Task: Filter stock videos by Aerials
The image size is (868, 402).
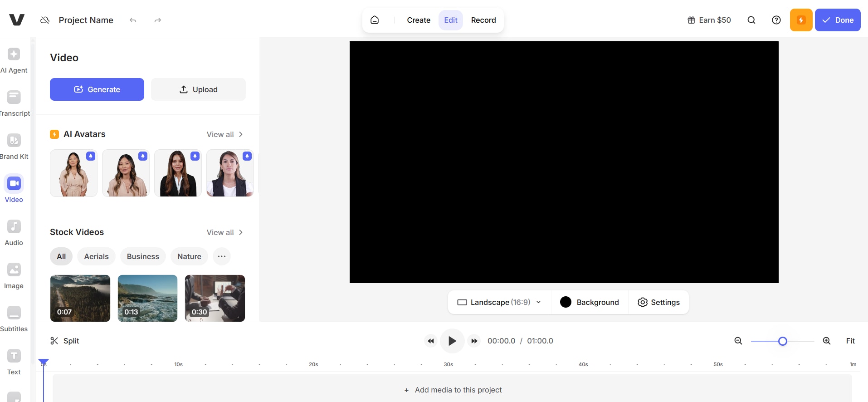Action: 97,256
